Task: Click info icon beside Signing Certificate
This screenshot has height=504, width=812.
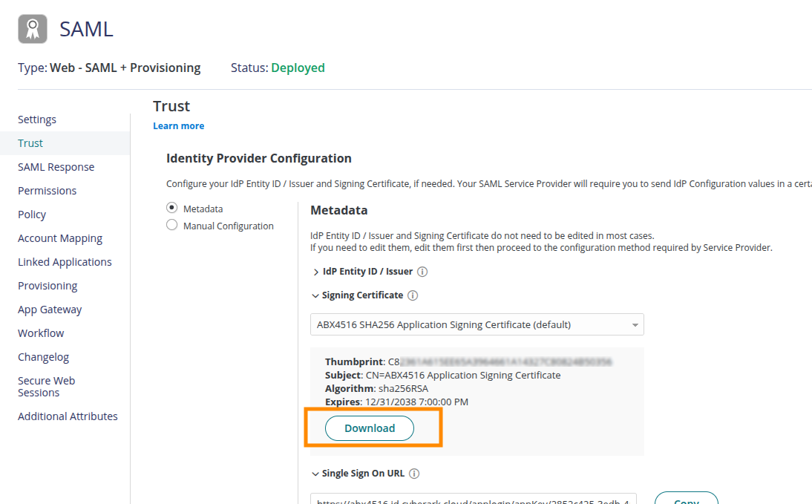Action: click(413, 295)
